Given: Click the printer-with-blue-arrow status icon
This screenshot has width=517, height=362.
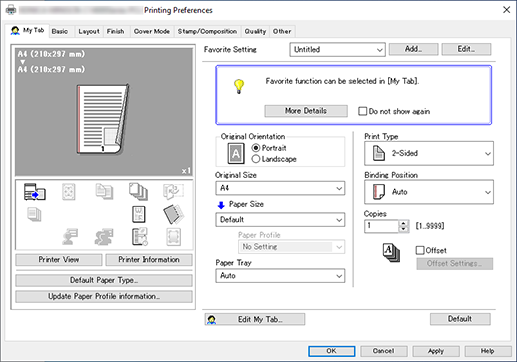Looking at the screenshot, I should (x=35, y=192).
